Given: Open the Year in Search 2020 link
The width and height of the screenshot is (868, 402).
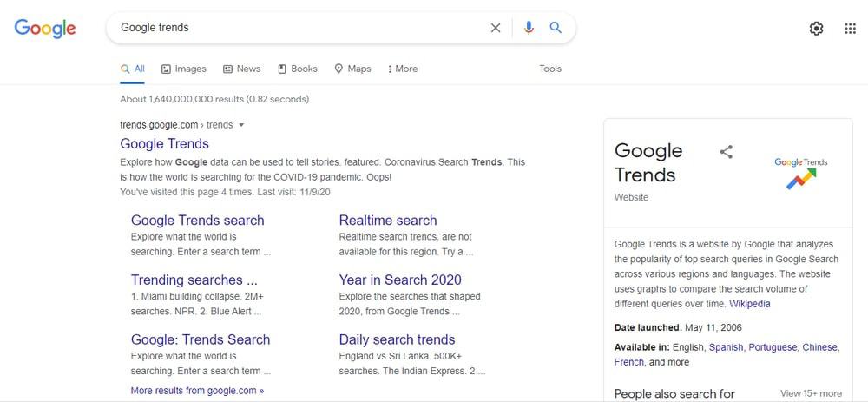Looking at the screenshot, I should [x=400, y=280].
